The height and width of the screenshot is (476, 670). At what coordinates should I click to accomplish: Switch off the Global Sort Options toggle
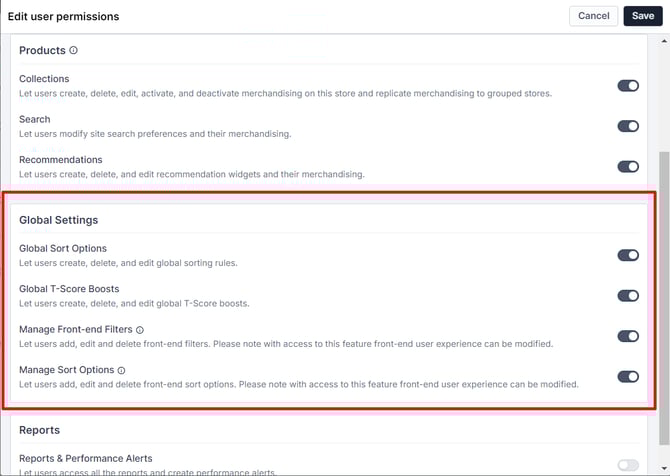(627, 255)
